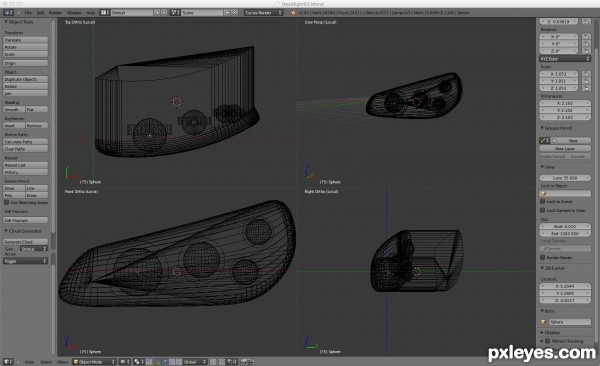Open the Select menu in 3D view header
The height and width of the screenshot is (366, 600).
click(x=46, y=362)
